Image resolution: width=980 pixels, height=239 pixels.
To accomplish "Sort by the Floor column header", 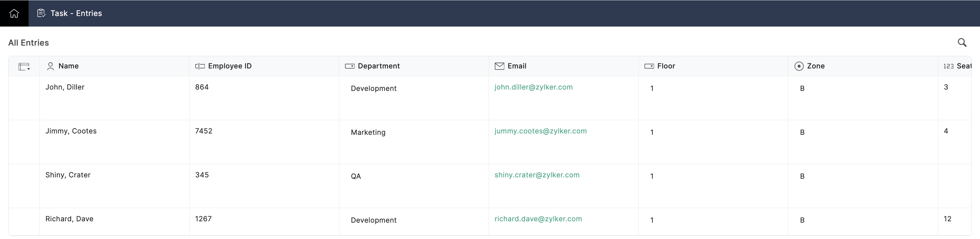I will (666, 66).
